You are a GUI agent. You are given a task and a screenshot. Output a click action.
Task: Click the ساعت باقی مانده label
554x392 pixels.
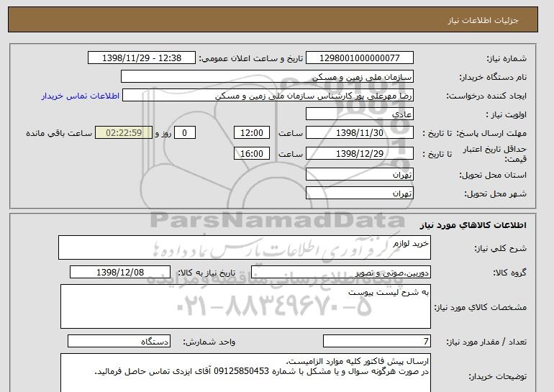point(59,133)
